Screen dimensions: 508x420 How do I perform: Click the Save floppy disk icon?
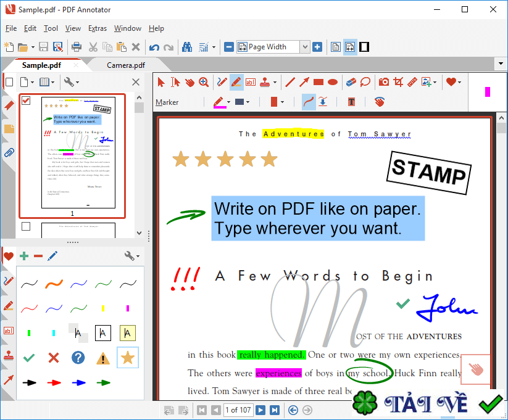pos(43,47)
